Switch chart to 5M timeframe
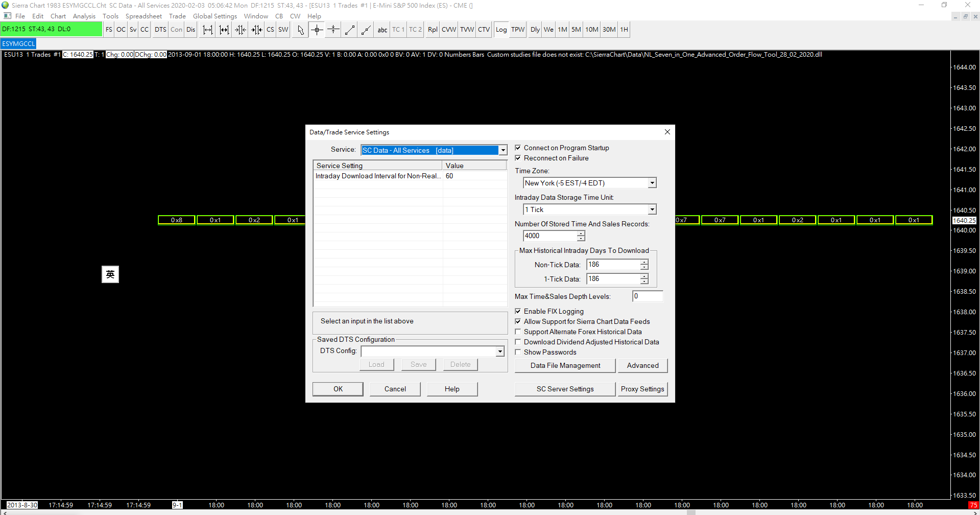The width and height of the screenshot is (980, 515). 576,30
